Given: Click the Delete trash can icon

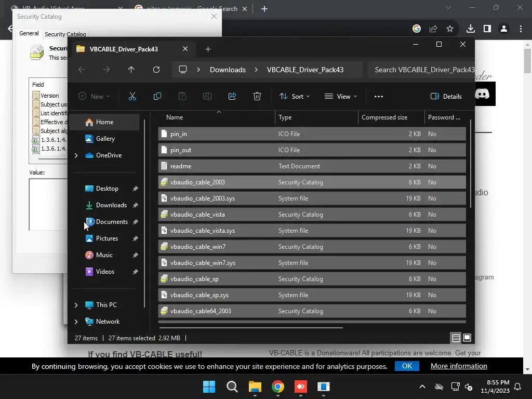Looking at the screenshot, I should [x=257, y=96].
